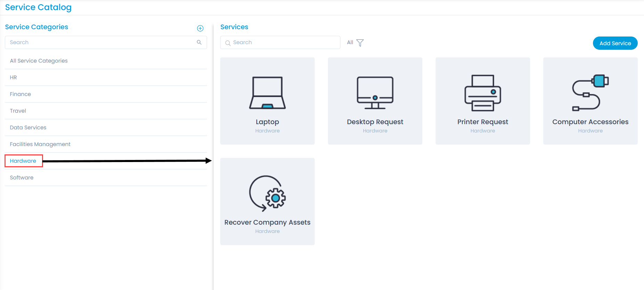Switch to the Software category

pos(22,178)
